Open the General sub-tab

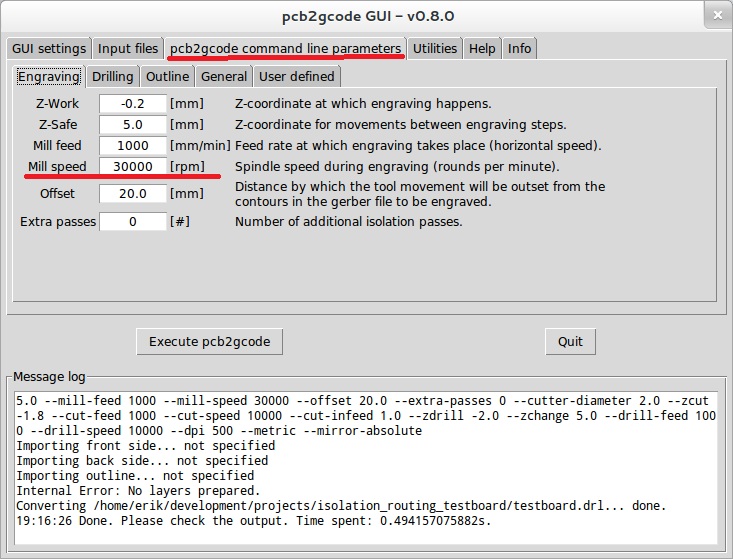(x=224, y=77)
